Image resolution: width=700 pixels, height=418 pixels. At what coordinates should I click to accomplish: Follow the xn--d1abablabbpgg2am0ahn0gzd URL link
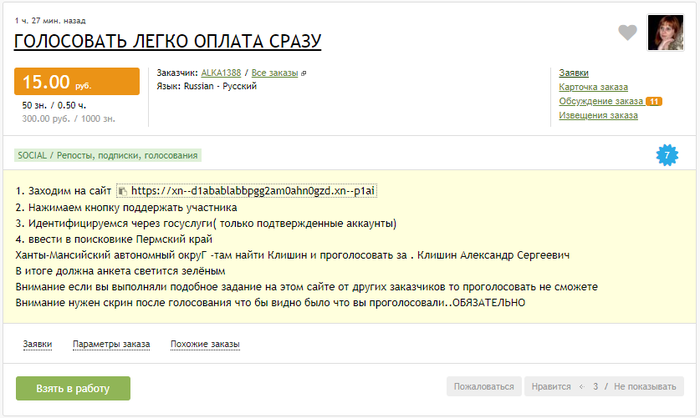click(253, 190)
